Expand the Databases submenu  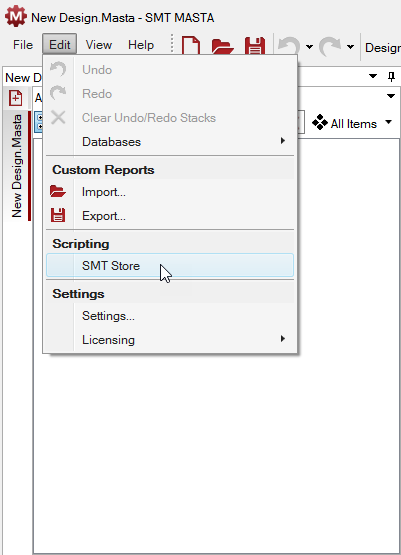click(170, 142)
